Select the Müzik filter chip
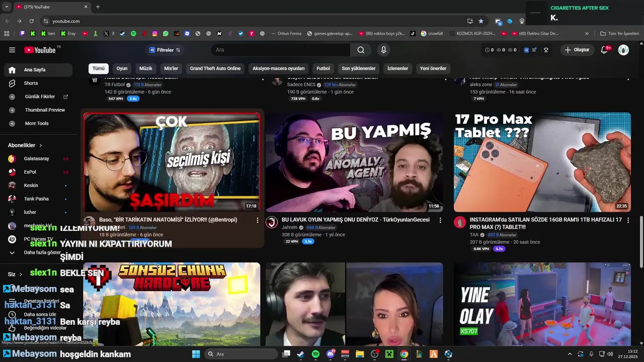 coord(146,68)
